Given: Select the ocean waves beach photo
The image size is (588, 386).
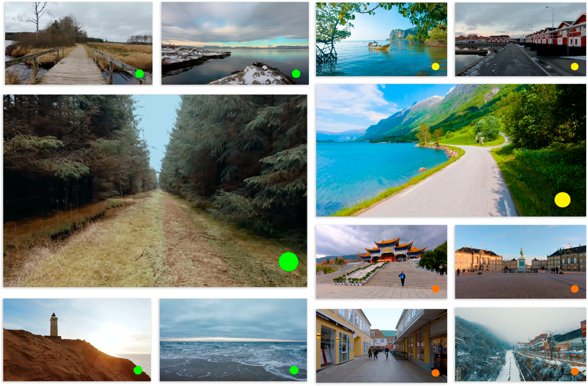Looking at the screenshot, I should tap(233, 340).
